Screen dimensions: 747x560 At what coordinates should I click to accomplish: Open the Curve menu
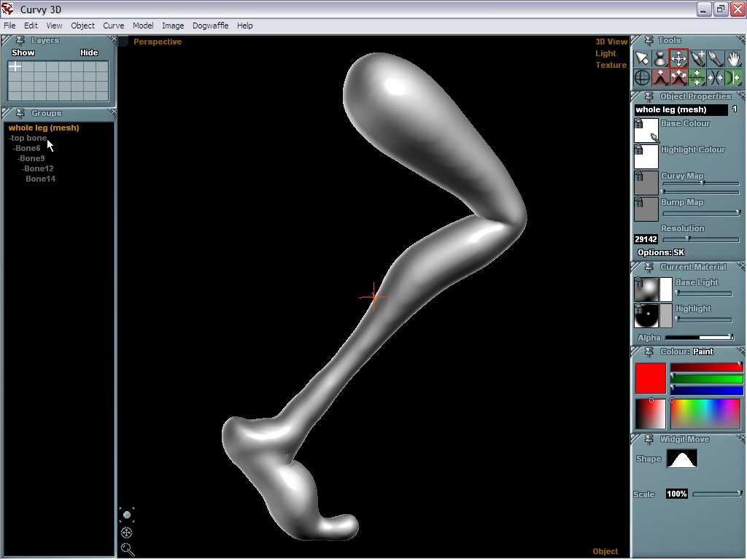pyautogui.click(x=113, y=26)
